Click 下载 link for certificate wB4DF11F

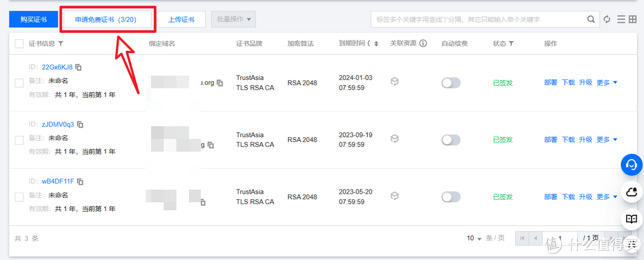click(568, 197)
